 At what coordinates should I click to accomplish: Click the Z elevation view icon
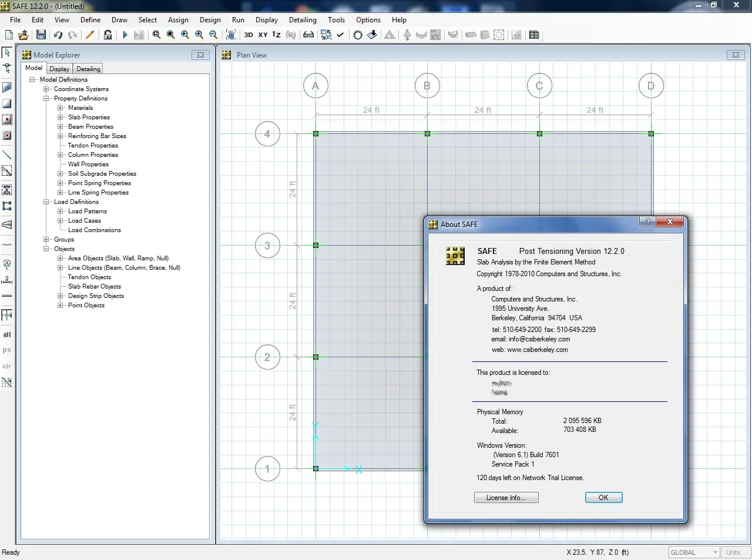click(x=276, y=35)
